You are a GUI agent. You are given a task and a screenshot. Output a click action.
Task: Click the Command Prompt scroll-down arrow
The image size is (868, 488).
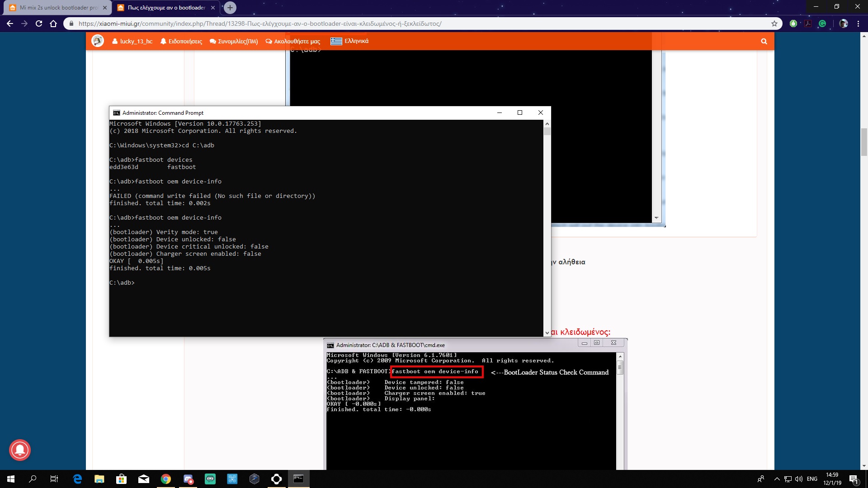[x=547, y=333]
